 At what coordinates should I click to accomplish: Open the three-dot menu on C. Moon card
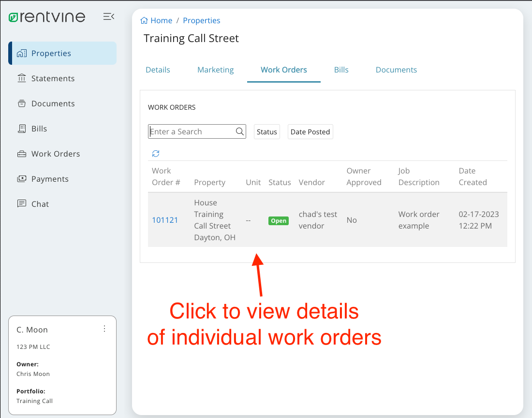[104, 329]
